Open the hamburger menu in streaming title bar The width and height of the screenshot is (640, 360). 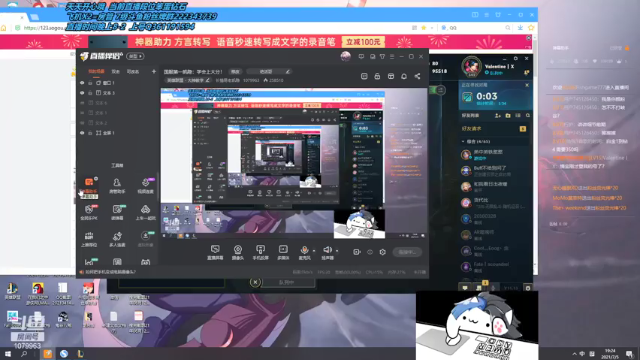392,56
